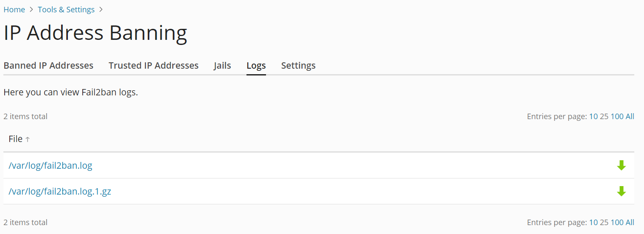Switch to the Trusted IP Addresses tab
The image size is (644, 234).
(x=154, y=66)
